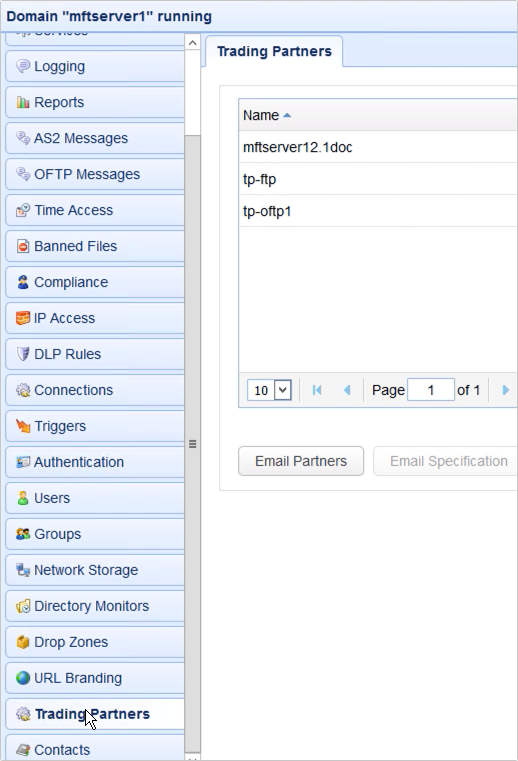Screen dimensions: 518x761
Task: Click the Name column header
Action: 378,116
